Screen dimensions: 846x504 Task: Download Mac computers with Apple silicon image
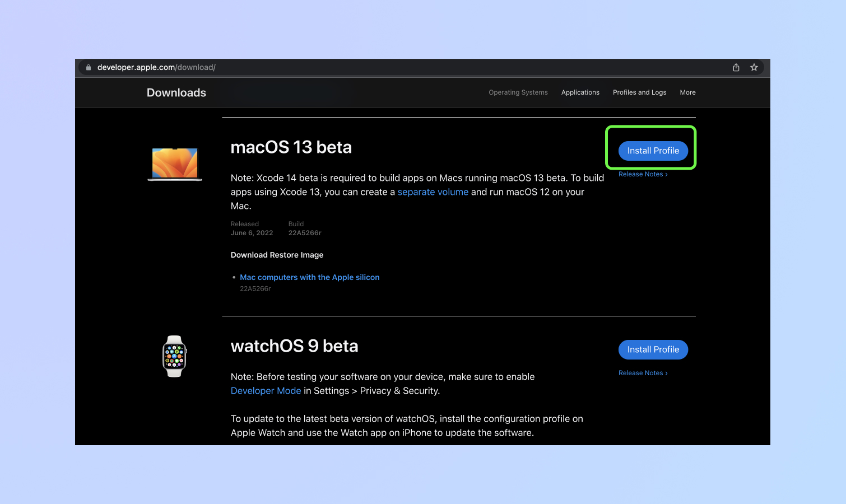310,277
